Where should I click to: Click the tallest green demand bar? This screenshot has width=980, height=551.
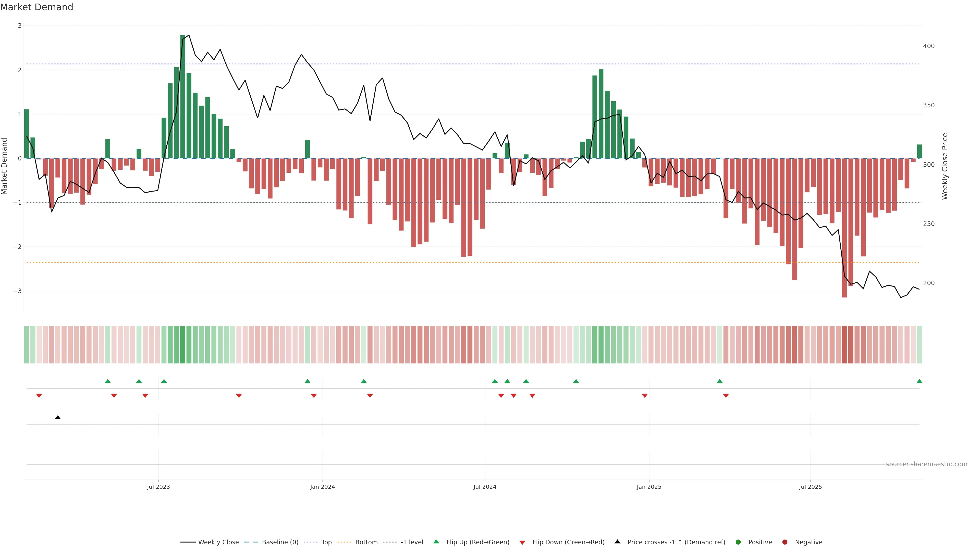(x=183, y=97)
